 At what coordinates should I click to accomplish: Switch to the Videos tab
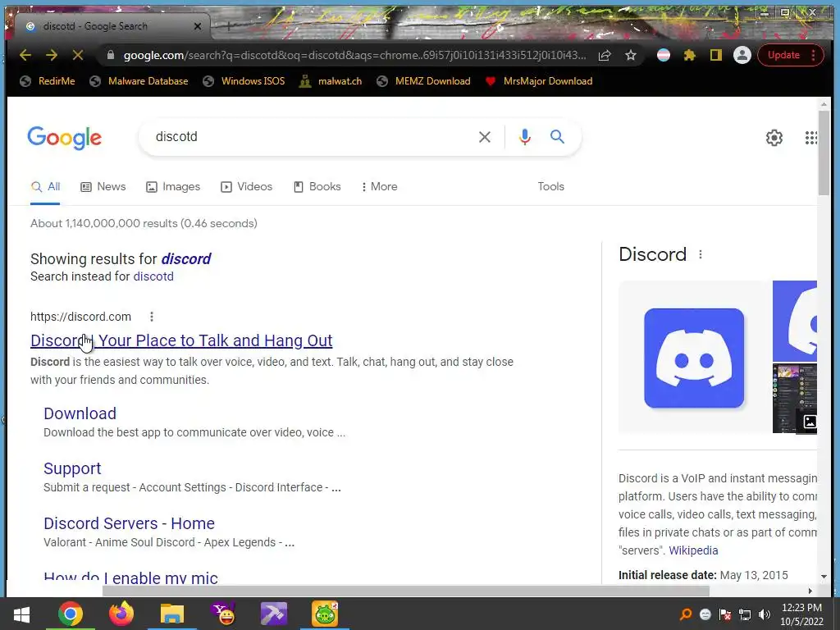pyautogui.click(x=246, y=186)
